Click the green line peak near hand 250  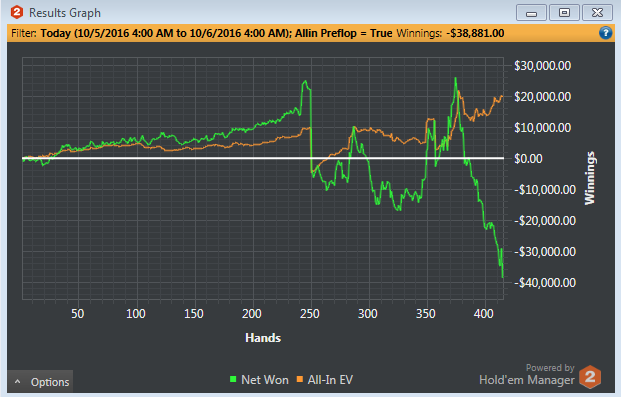(305, 81)
